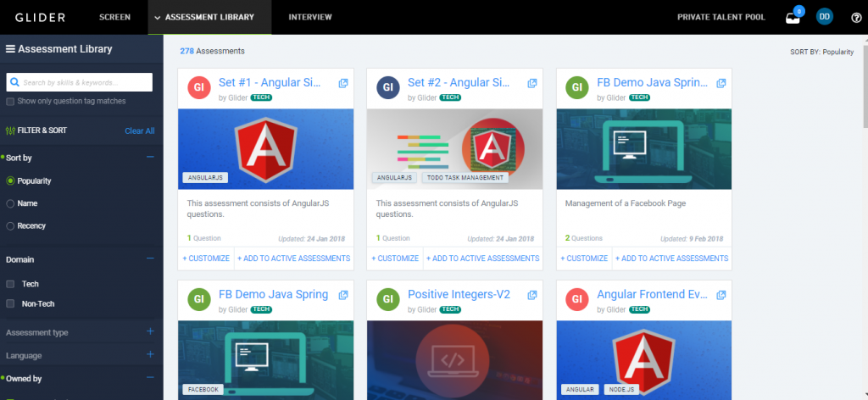
Task: Customize Set #2 Angular assessment
Action: 395,258
